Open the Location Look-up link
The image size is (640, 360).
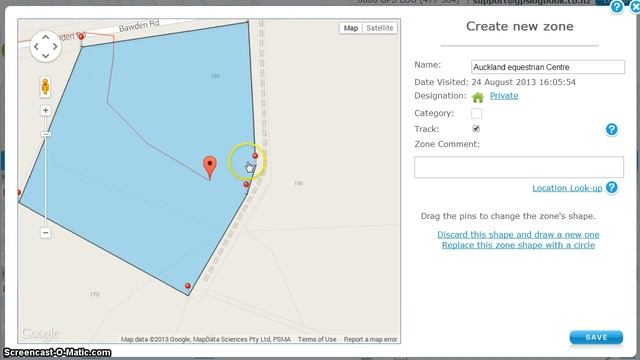pyautogui.click(x=567, y=188)
